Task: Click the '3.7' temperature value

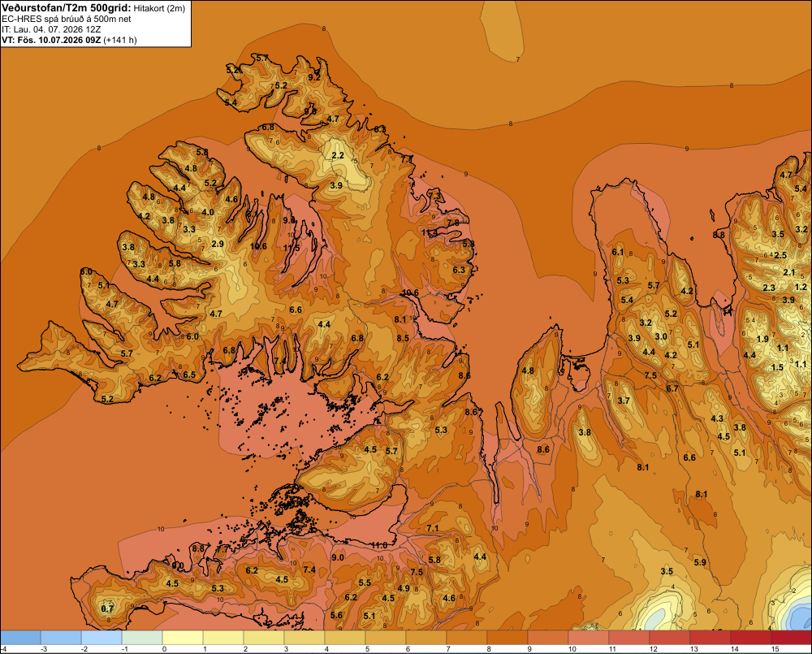Action: (624, 401)
